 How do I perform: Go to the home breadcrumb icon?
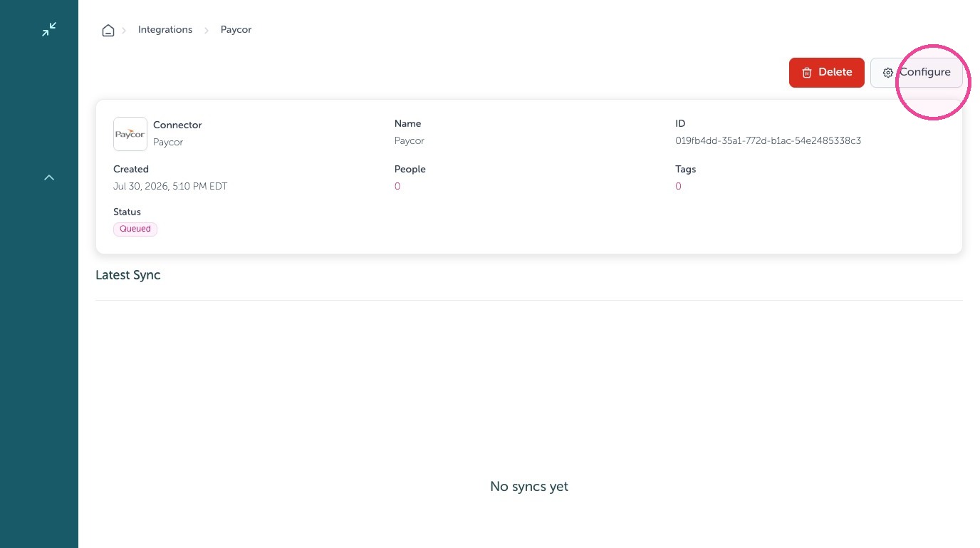108,30
